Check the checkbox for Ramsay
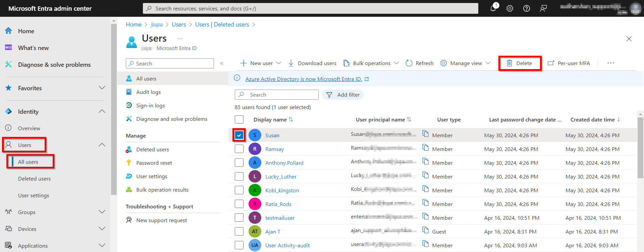This screenshot has height=252, width=644. tap(239, 149)
